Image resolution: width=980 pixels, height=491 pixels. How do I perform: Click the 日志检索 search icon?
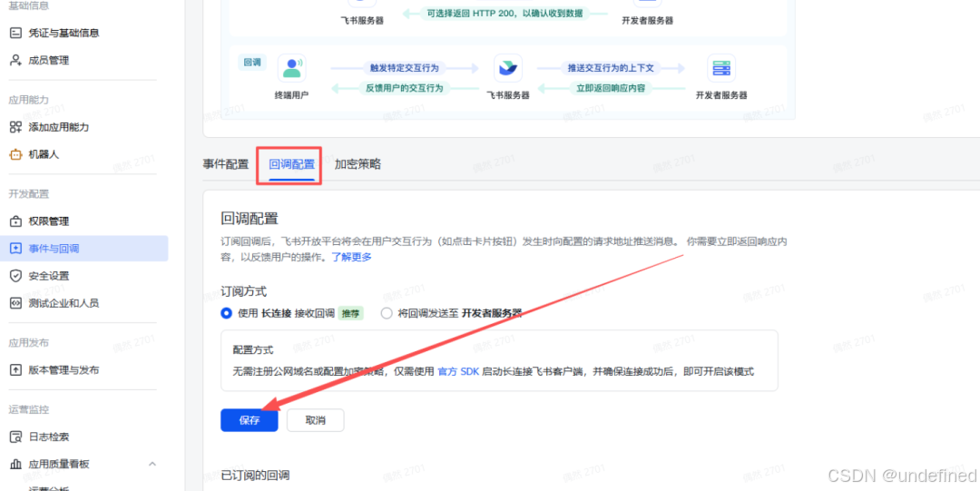click(x=15, y=437)
